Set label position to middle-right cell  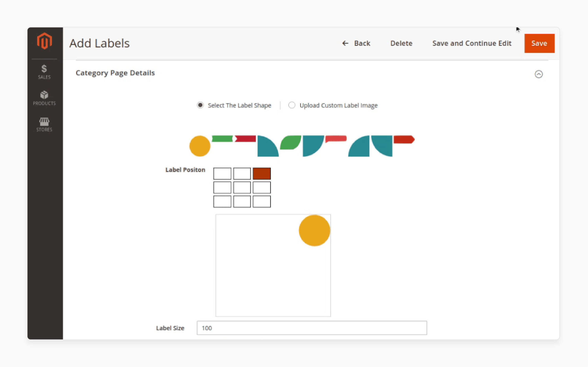click(262, 188)
